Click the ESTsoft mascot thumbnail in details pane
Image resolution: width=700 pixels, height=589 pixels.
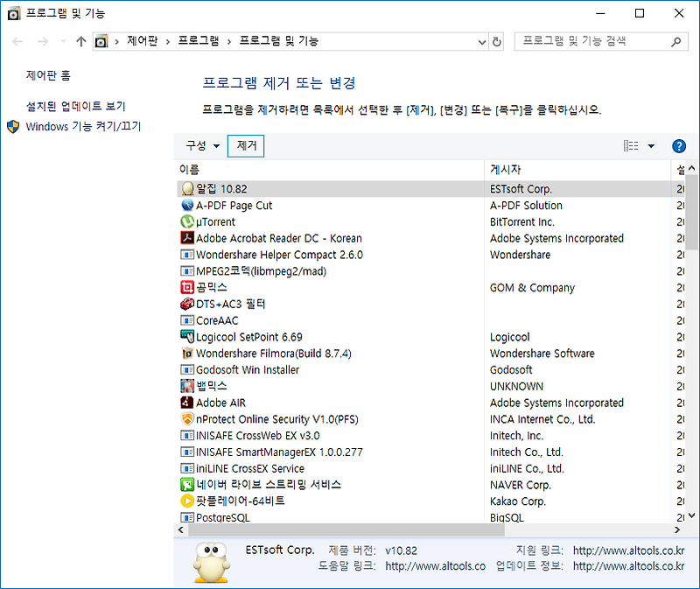click(211, 562)
